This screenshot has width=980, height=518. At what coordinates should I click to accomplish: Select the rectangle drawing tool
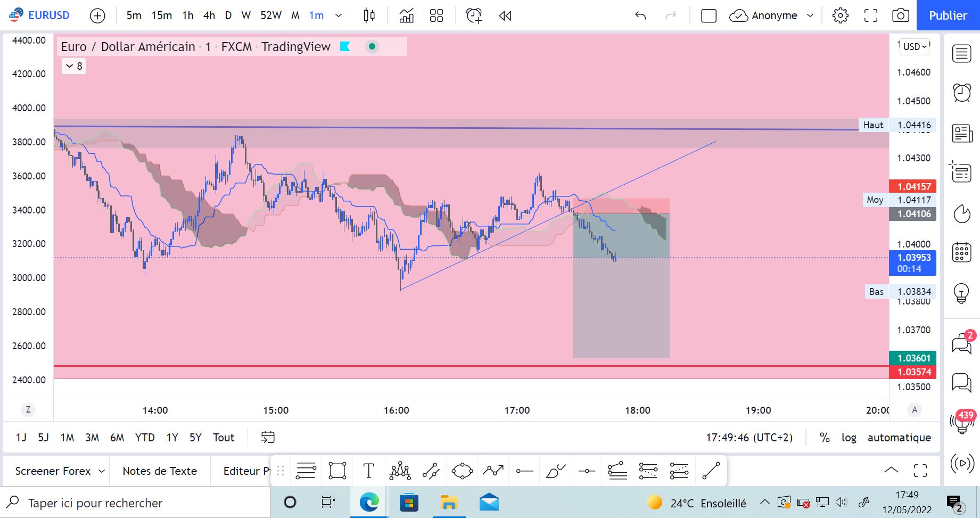337,471
